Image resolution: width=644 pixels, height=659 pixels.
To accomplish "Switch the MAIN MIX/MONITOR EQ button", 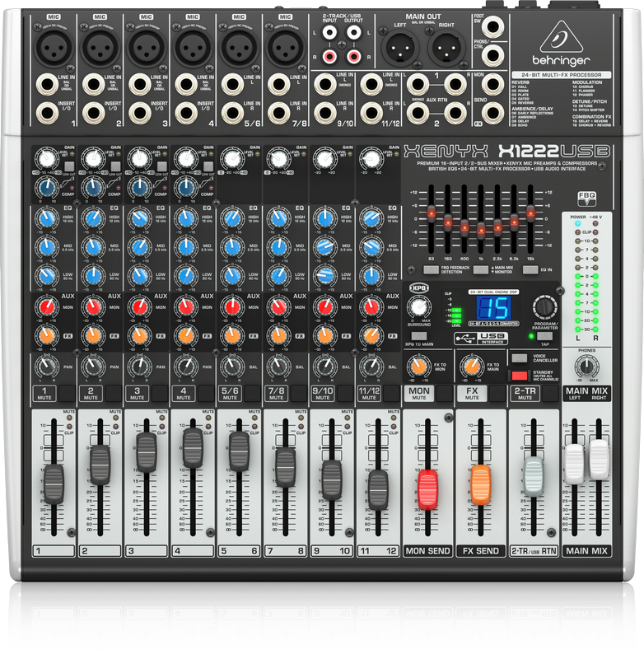I will click(481, 270).
